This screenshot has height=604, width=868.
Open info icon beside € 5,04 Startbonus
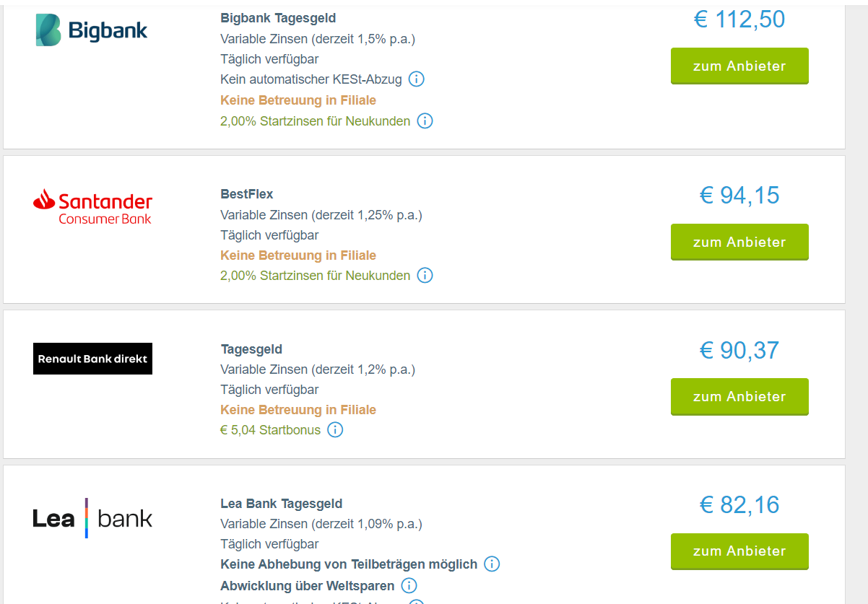[335, 429]
